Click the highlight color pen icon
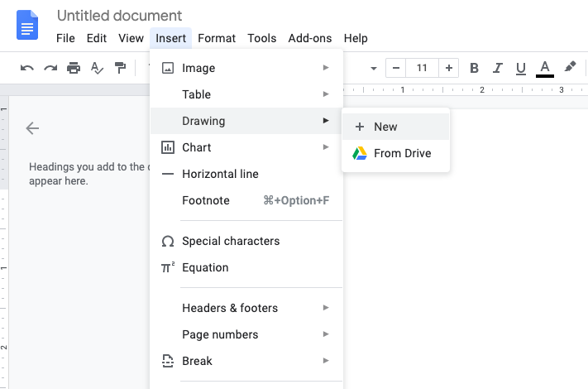Viewport: 588px width, 389px height. pos(570,68)
